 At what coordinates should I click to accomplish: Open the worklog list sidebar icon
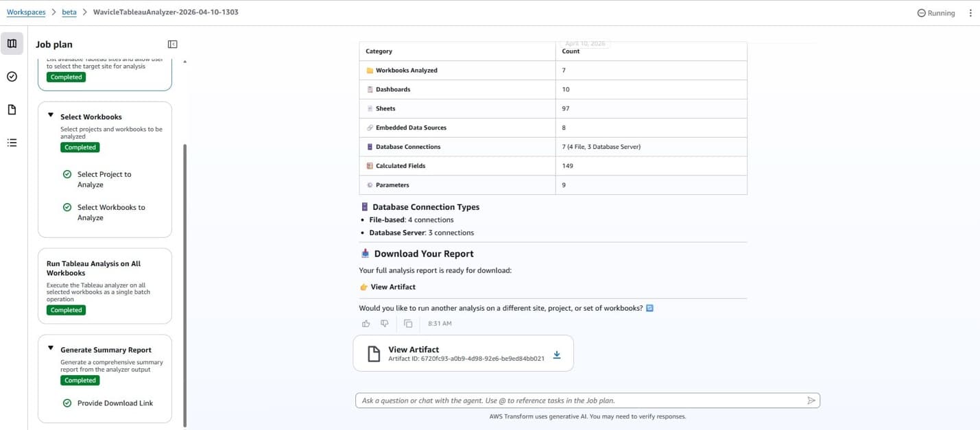[x=12, y=143]
